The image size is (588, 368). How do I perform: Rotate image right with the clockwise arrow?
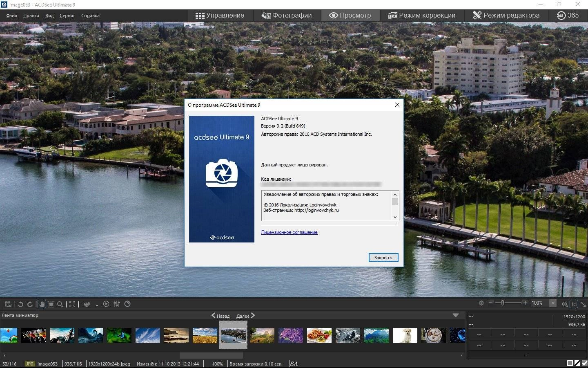(x=30, y=304)
